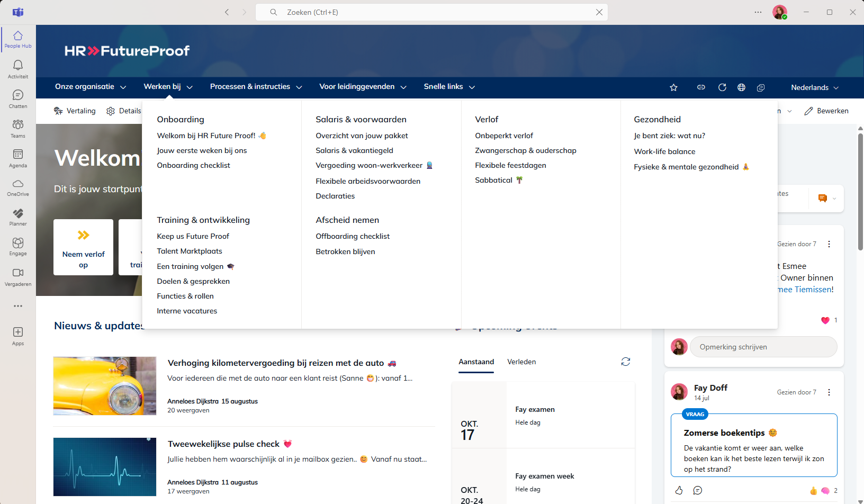Open Onbeperkt verlof menu item
Image resolution: width=864 pixels, height=504 pixels.
[x=504, y=136]
